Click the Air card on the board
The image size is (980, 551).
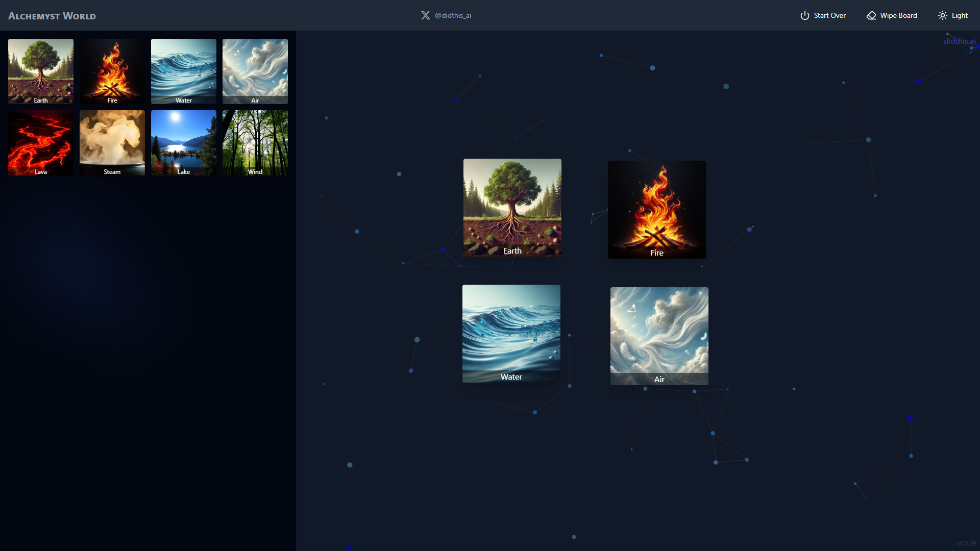tap(659, 336)
